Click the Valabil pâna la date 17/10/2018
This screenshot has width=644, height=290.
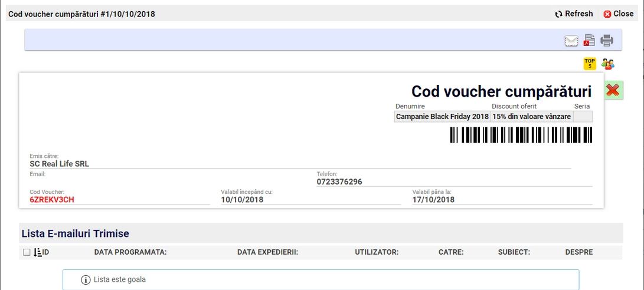433,200
